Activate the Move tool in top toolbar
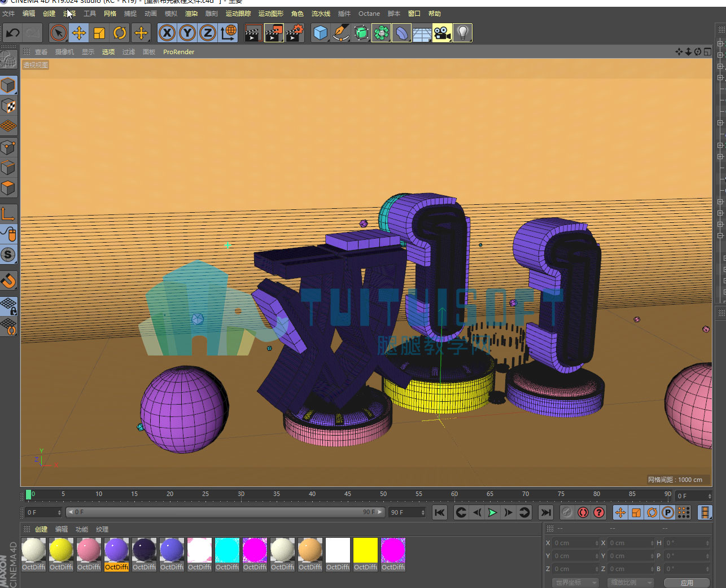 (x=79, y=33)
